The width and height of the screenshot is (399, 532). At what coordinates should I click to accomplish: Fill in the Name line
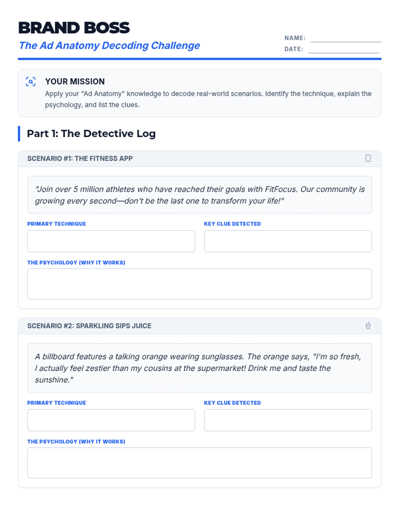click(x=346, y=38)
